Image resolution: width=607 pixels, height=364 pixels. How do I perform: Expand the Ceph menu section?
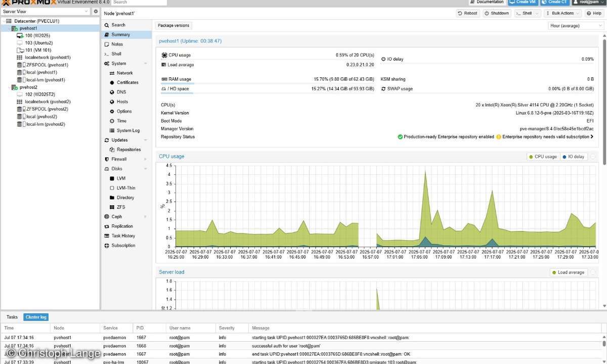tap(145, 217)
